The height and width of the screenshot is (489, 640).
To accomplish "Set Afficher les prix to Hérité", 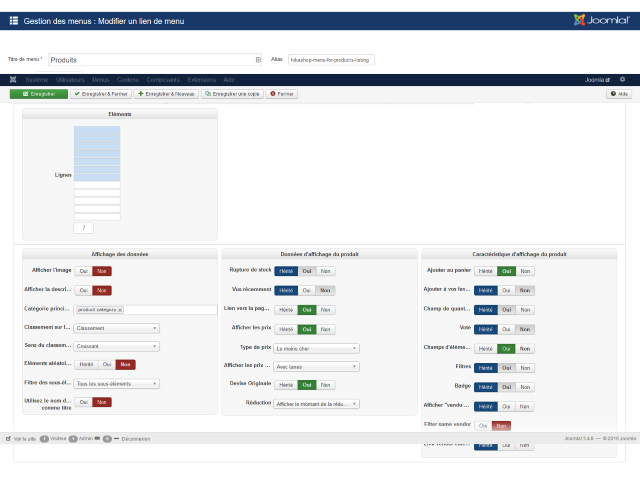I will click(286, 329).
